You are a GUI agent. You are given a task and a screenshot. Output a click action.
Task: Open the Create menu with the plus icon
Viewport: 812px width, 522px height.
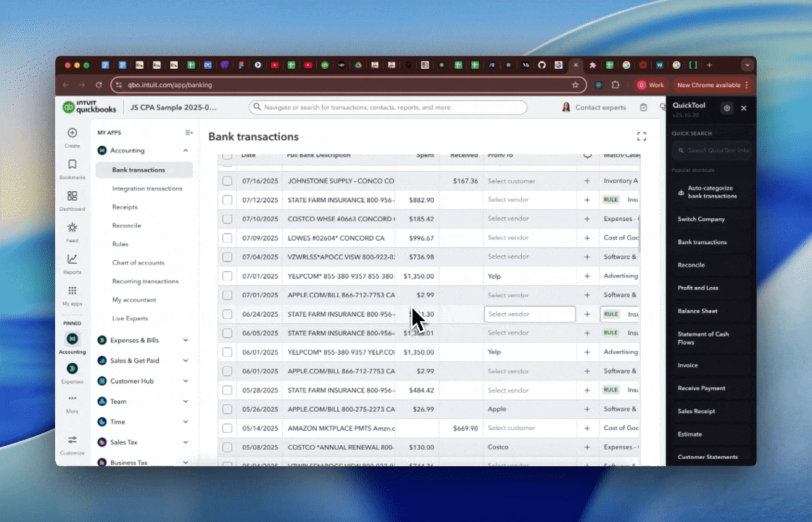(x=72, y=133)
